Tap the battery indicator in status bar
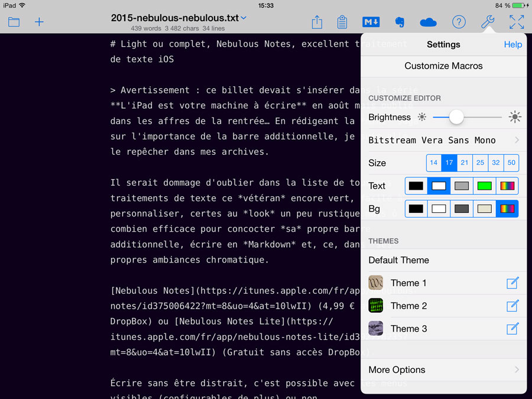532x399 pixels. click(519, 5)
